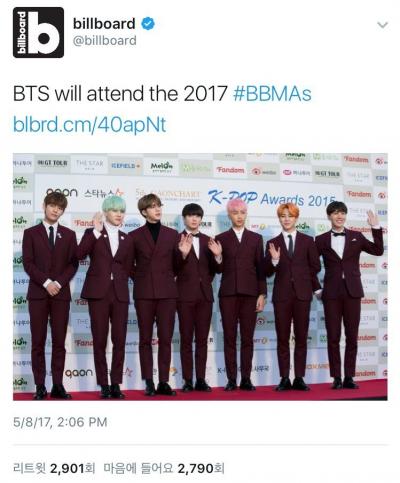Open the billboard profile avatar
The image size is (400, 483).
pyautogui.click(x=38, y=32)
